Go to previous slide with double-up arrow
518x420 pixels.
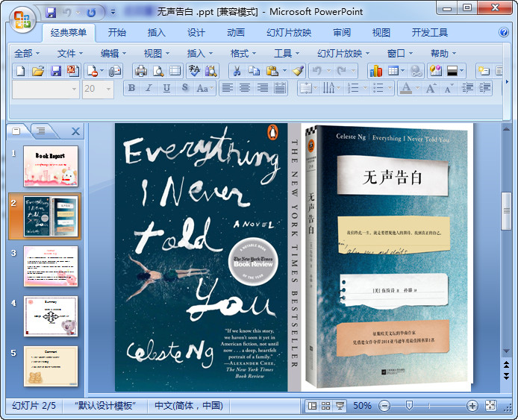[x=506, y=365]
